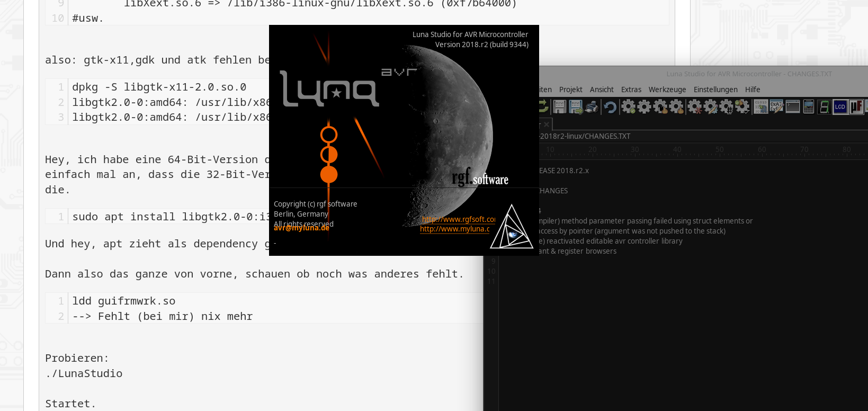
Task: Click the file path ending in 2018r2-linux/CHANGES.TXT
Action: 585,136
